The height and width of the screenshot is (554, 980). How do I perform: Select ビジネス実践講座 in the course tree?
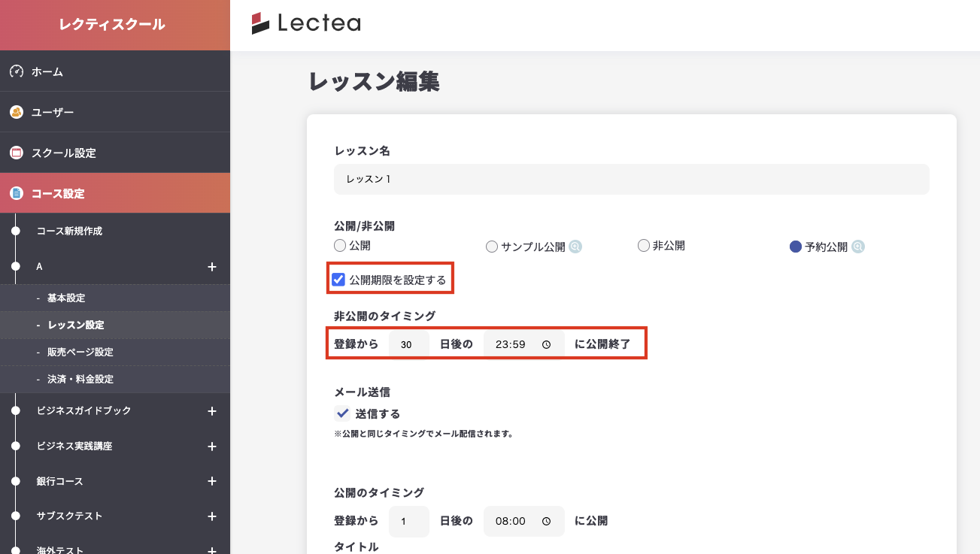[74, 447]
